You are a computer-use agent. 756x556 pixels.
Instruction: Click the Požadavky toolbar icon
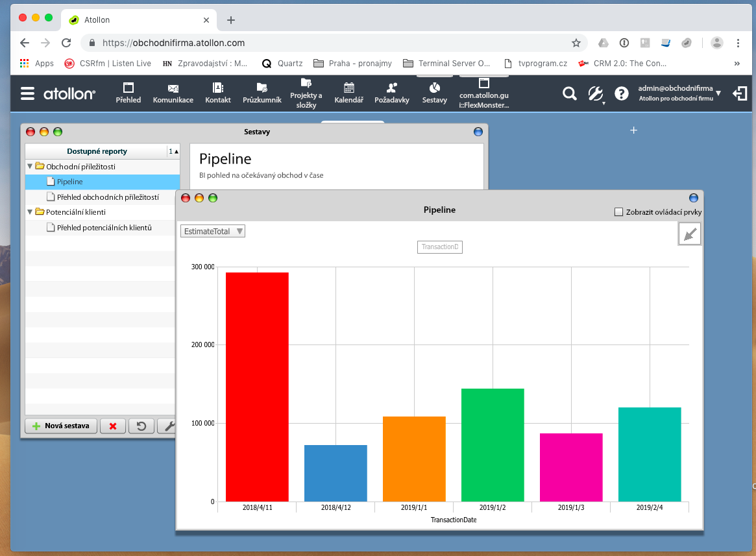coord(391,88)
